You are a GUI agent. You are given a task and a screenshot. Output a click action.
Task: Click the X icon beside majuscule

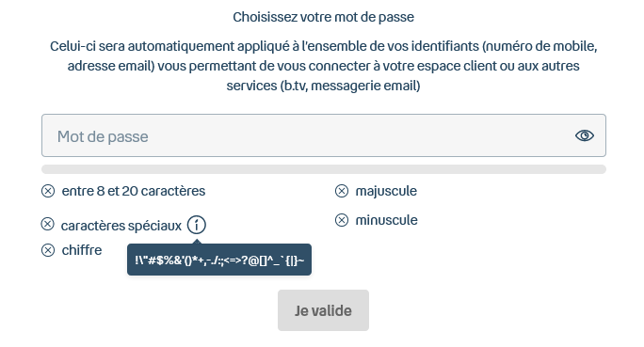tap(342, 191)
